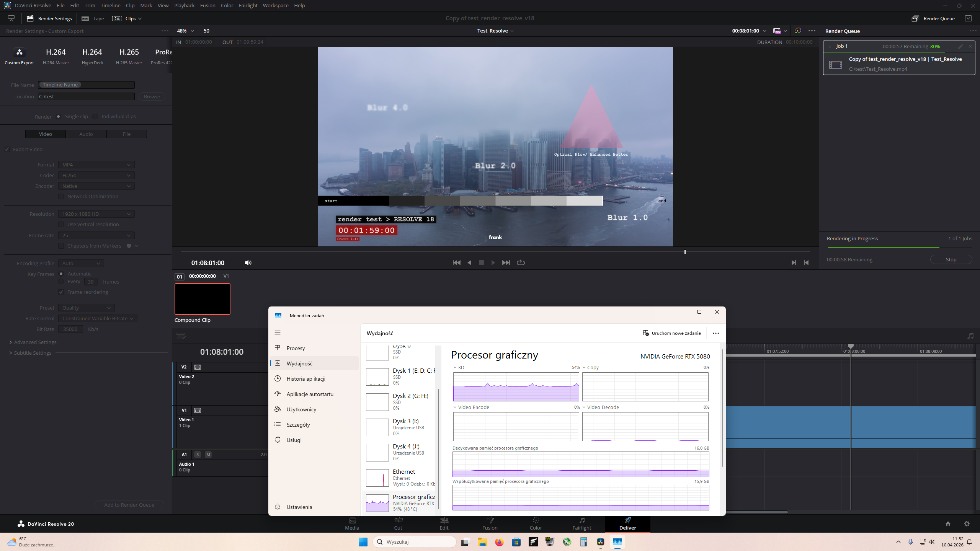Open the viewer zoom 48% dropdown
980x551 pixels.
tap(186, 31)
